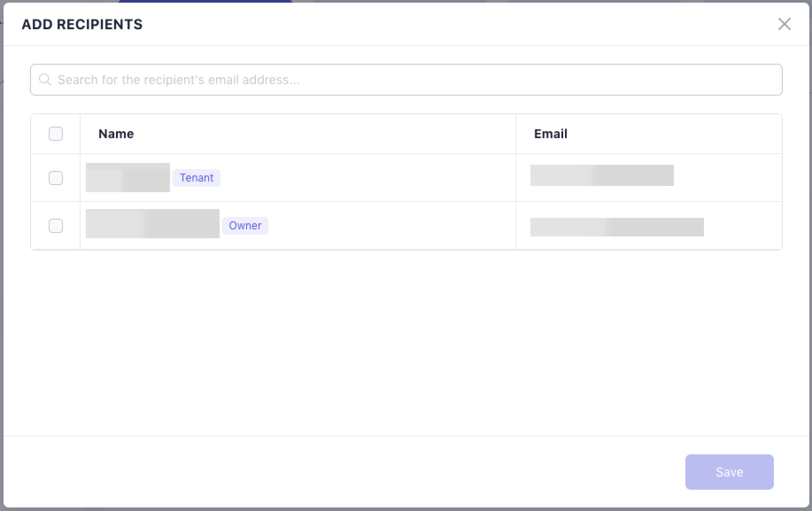
Task: Select the Owner's blurred email address
Action: [617, 227]
